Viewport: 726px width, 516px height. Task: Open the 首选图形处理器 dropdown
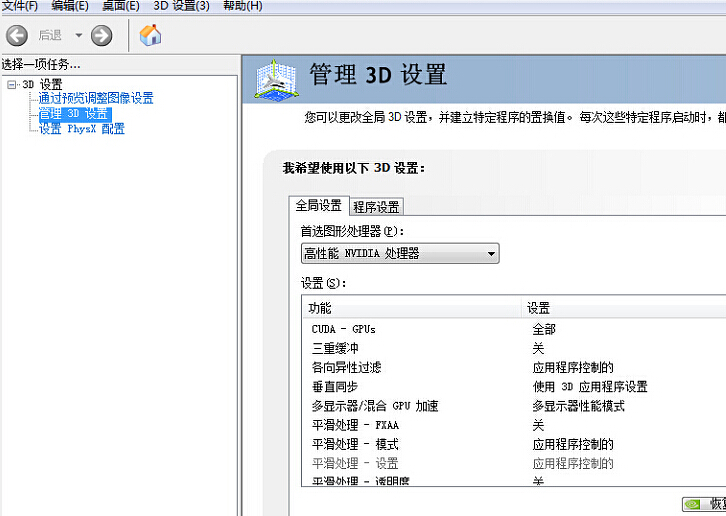(x=400, y=253)
